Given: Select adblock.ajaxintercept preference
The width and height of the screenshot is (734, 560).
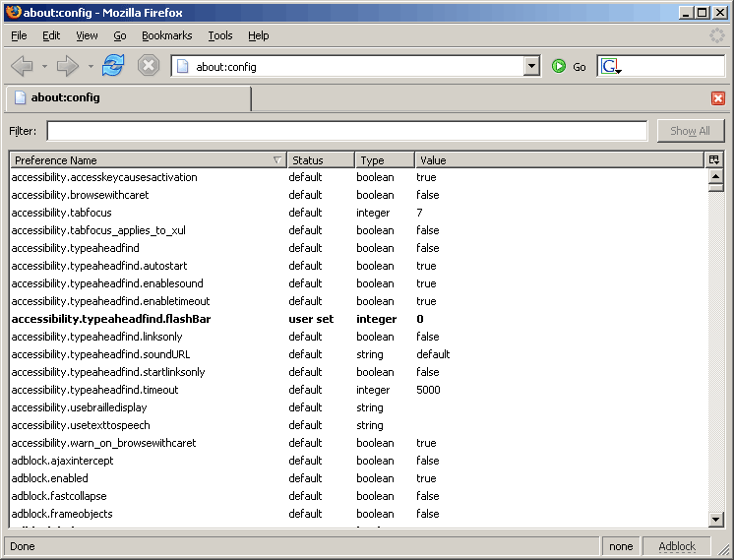Looking at the screenshot, I should tap(358, 462).
